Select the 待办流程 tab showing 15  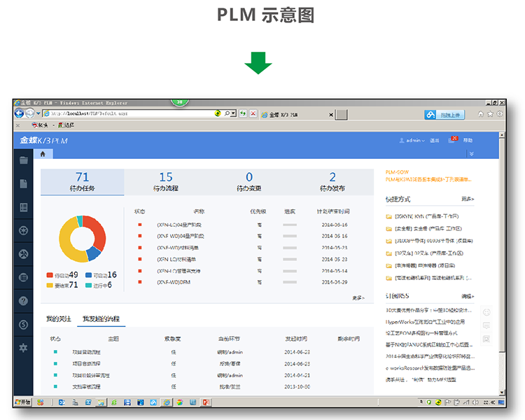[166, 182]
